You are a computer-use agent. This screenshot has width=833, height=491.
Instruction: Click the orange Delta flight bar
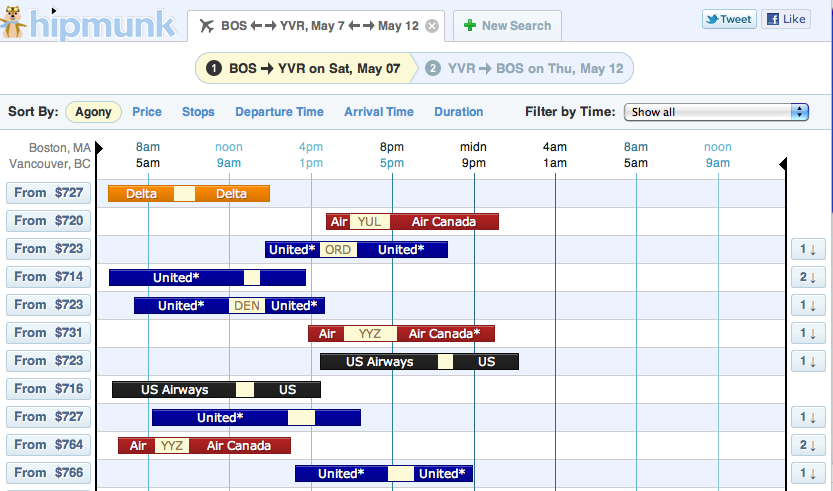[x=189, y=194]
